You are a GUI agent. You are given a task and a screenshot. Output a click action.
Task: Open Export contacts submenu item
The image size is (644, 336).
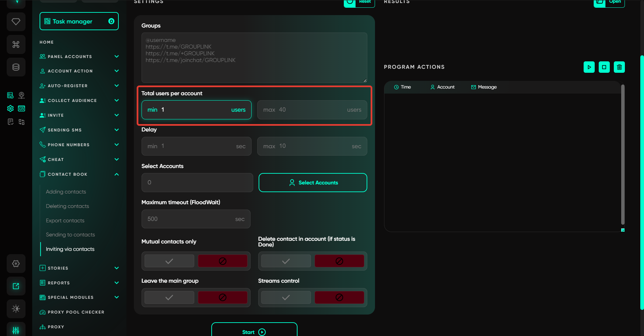[65, 221]
